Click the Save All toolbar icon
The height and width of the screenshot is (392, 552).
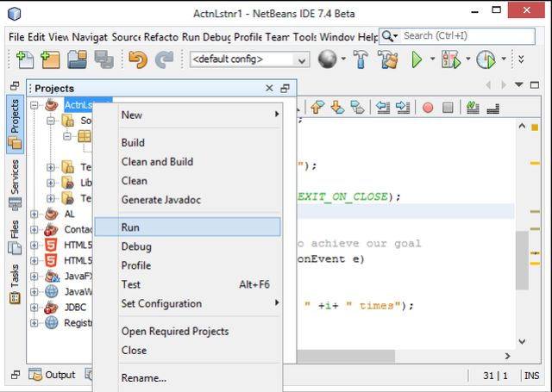pyautogui.click(x=103, y=59)
